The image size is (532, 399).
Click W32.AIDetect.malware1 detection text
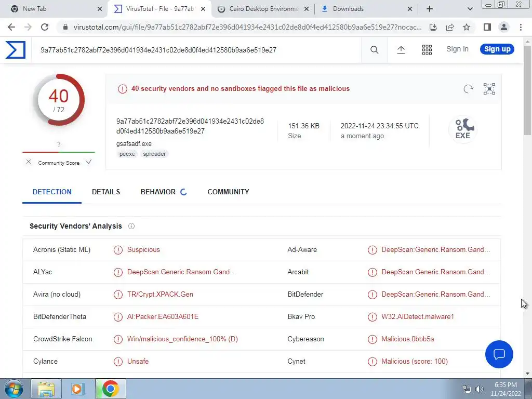click(x=418, y=316)
